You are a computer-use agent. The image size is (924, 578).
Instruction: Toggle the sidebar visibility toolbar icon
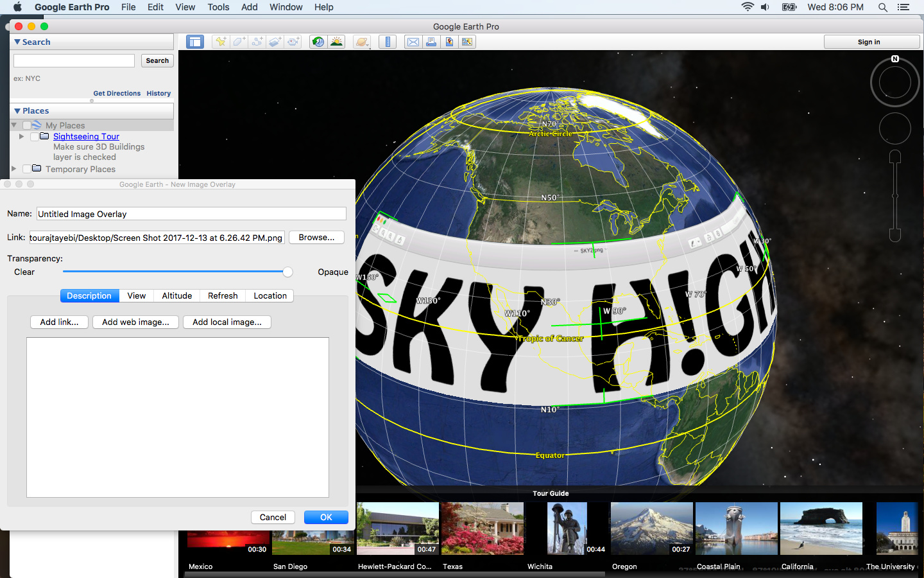point(195,42)
